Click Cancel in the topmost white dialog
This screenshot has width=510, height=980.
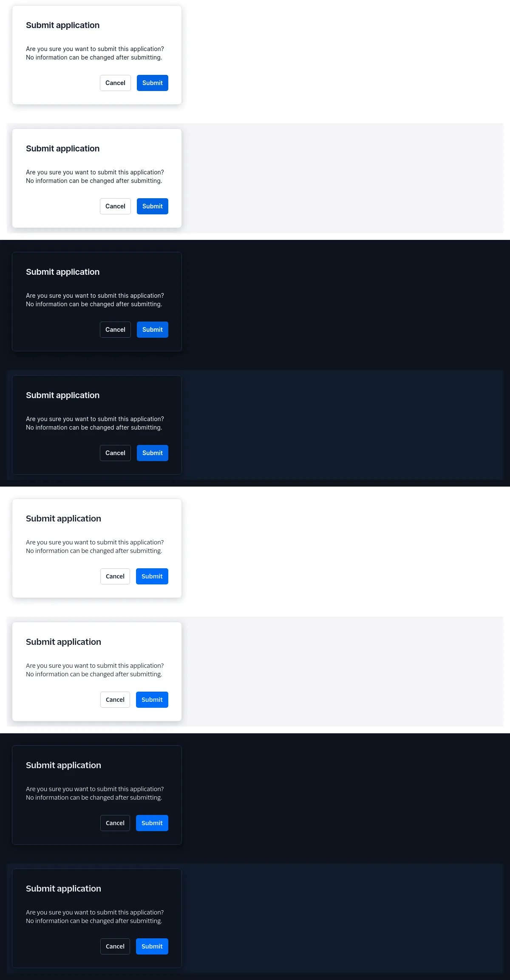click(x=115, y=83)
